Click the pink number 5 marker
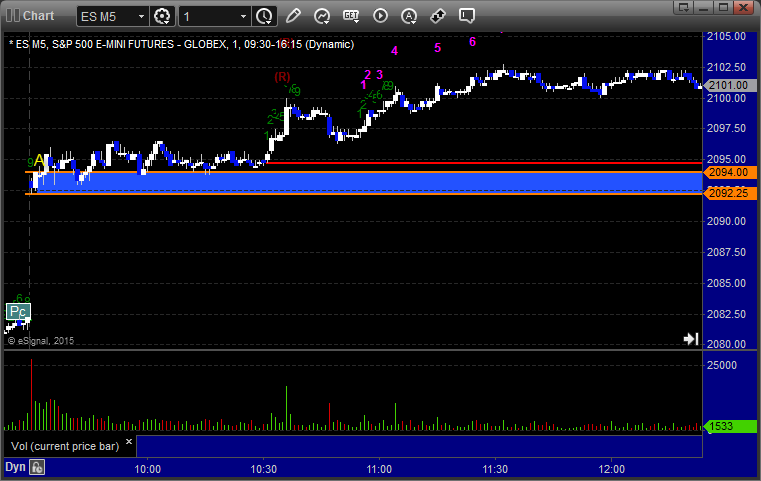 [x=437, y=48]
